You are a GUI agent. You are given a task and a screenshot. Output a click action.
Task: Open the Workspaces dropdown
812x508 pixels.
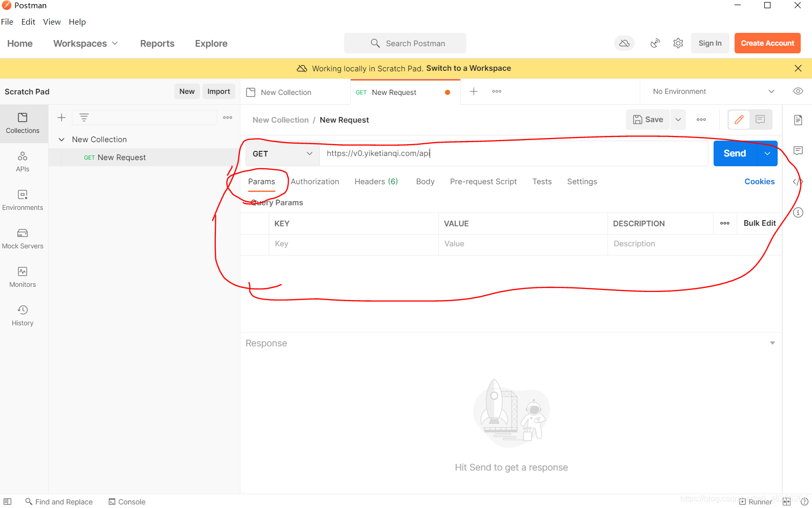coord(86,44)
